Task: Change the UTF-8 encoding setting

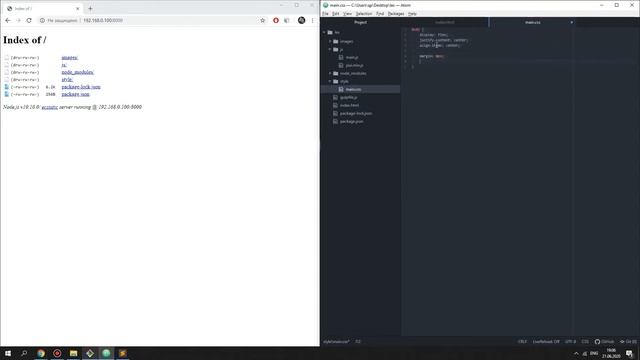Action: click(571, 342)
